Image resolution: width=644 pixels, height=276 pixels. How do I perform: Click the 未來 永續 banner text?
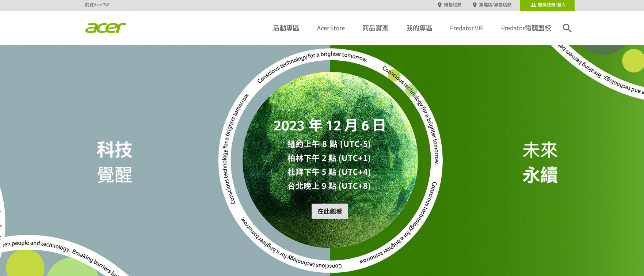(x=540, y=162)
